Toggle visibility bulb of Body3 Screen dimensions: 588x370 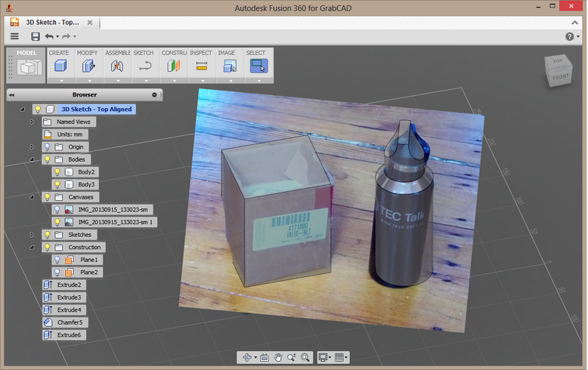[x=57, y=184]
